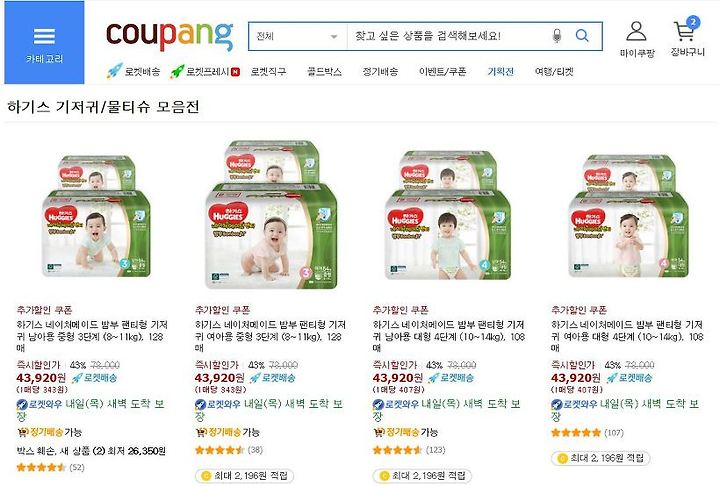The image size is (720, 486).
Task: Expand the 전체 category dropdown
Action: (298, 36)
